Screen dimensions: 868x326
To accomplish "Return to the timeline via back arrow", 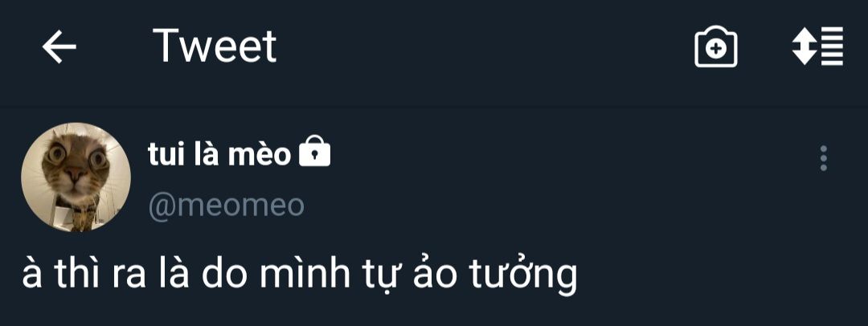I will (59, 47).
